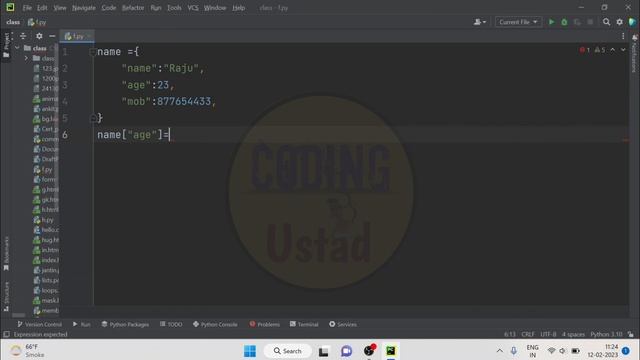Image resolution: width=640 pixels, height=360 pixels.
Task: Open the Edit menu
Action: 42,8
